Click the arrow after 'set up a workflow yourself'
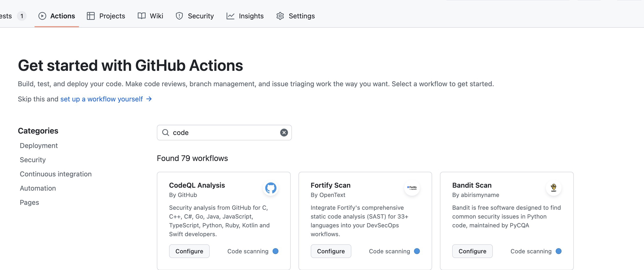 tap(149, 99)
